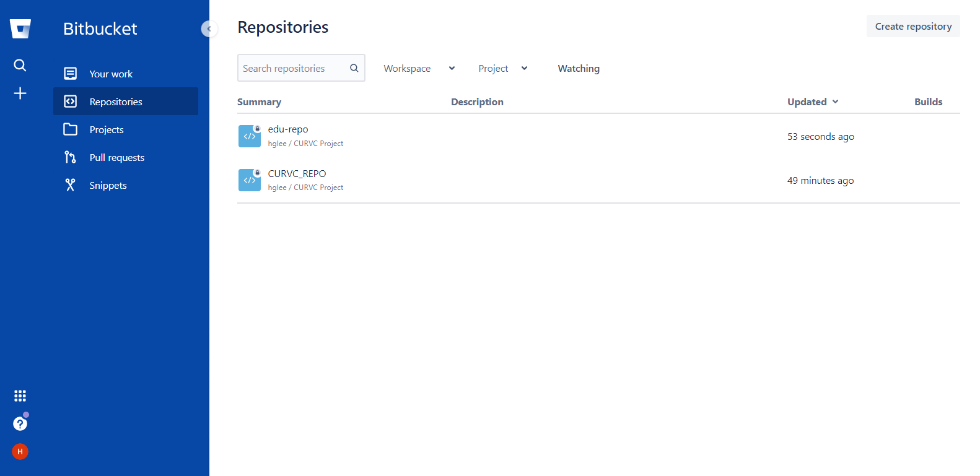Screen dimensions: 980x476
Task: Click the edu-repo repository code icon
Action: coord(250,136)
